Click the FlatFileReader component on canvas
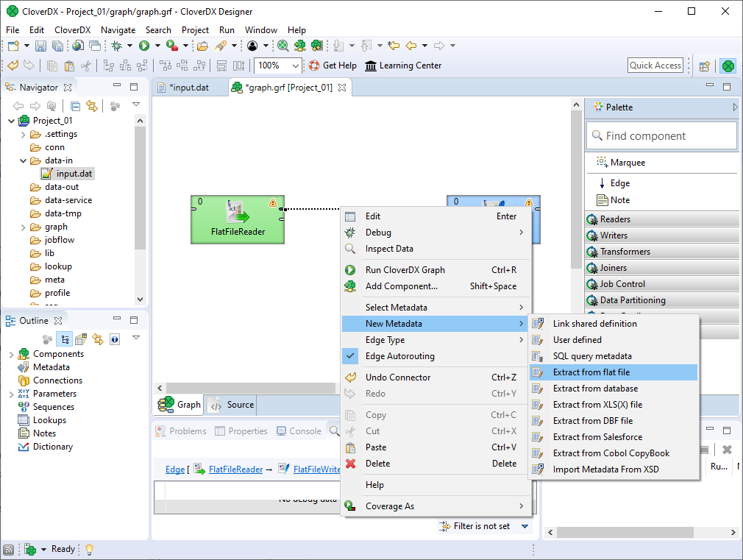This screenshot has width=743, height=560. 237,219
